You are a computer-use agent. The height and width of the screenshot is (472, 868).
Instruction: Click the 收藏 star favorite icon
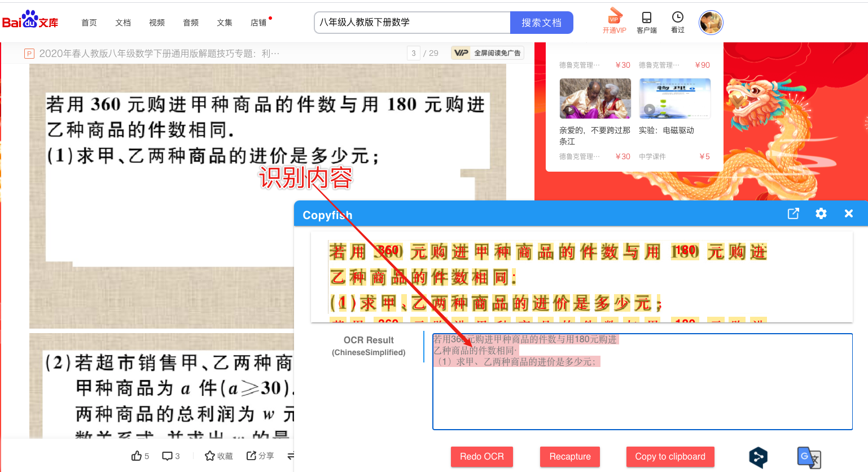click(x=210, y=456)
